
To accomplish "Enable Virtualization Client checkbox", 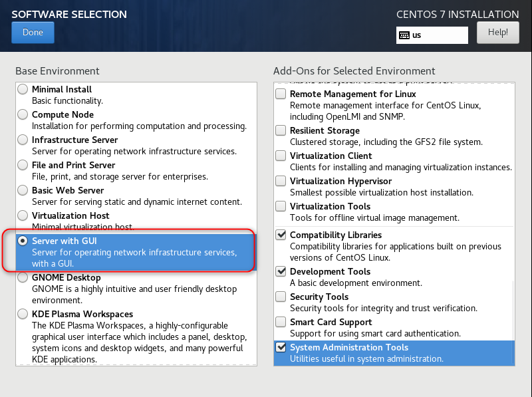I will click(281, 156).
